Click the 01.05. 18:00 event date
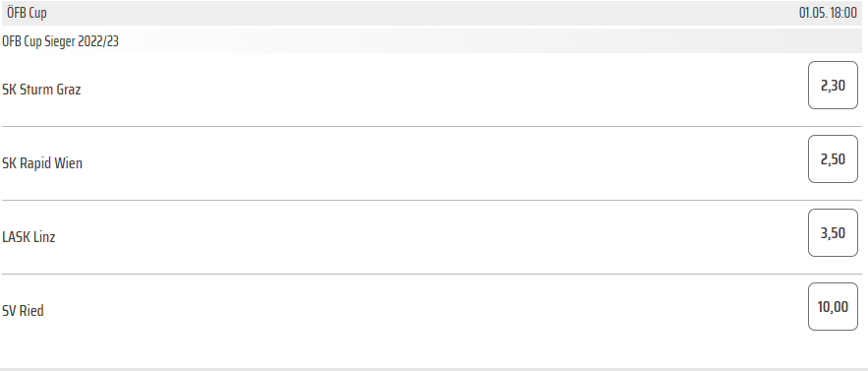The height and width of the screenshot is (371, 868). click(828, 13)
